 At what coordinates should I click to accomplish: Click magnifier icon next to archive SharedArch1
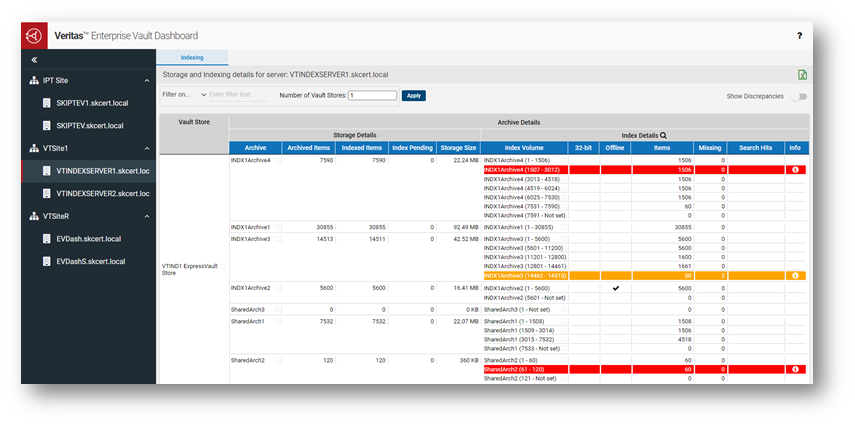point(277,321)
